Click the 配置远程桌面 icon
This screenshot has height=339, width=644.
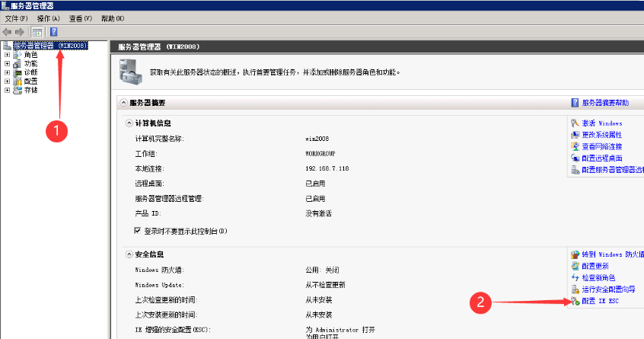tap(575, 158)
